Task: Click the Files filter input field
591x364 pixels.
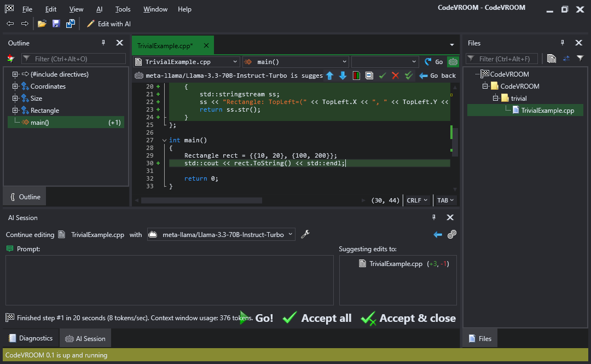Action: [x=502, y=59]
